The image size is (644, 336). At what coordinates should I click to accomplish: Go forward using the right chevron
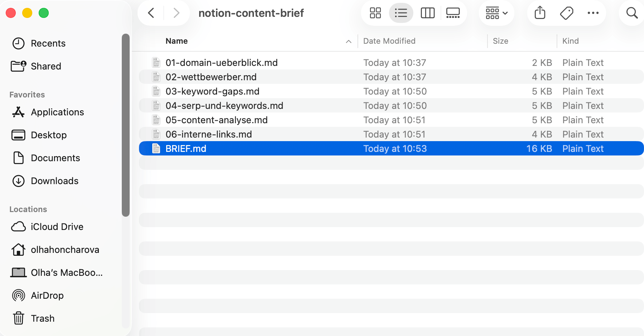coord(176,13)
